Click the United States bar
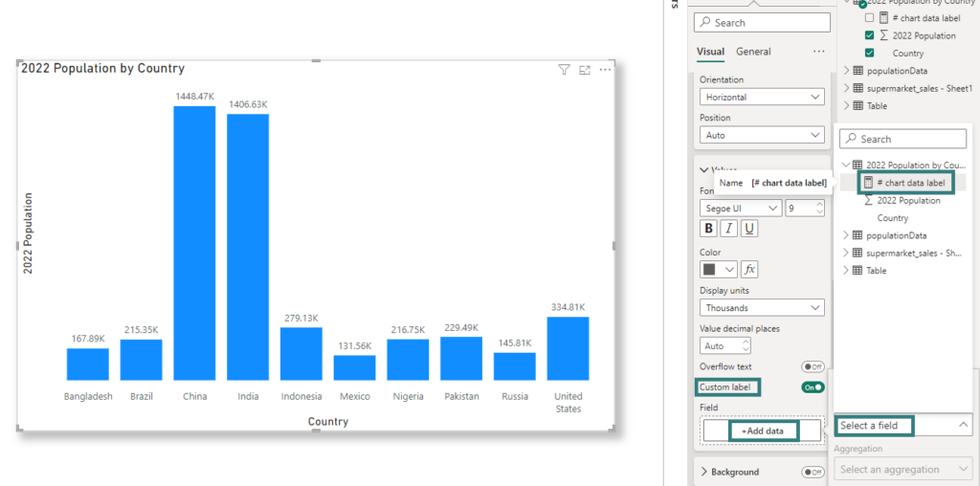The width and height of the screenshot is (980, 486). [x=568, y=348]
